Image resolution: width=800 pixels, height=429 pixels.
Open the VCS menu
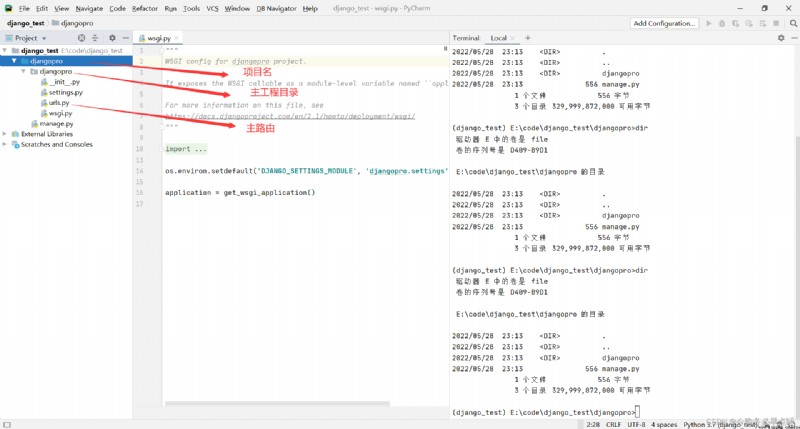click(212, 8)
